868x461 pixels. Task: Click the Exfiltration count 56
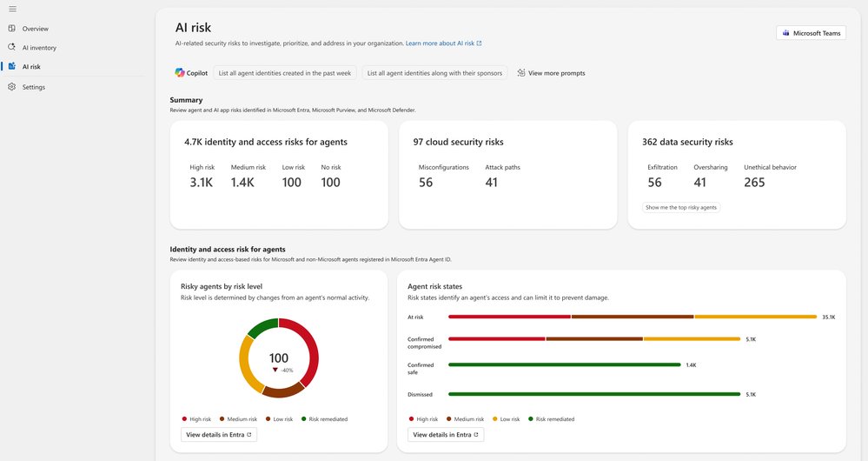click(655, 183)
